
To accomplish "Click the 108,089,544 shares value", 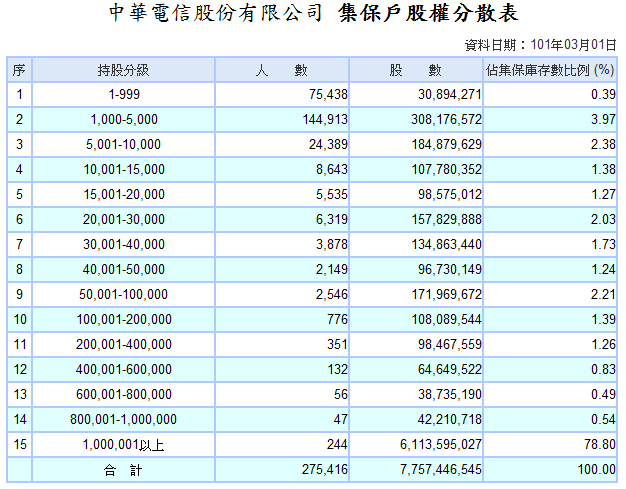I will 446,319.
